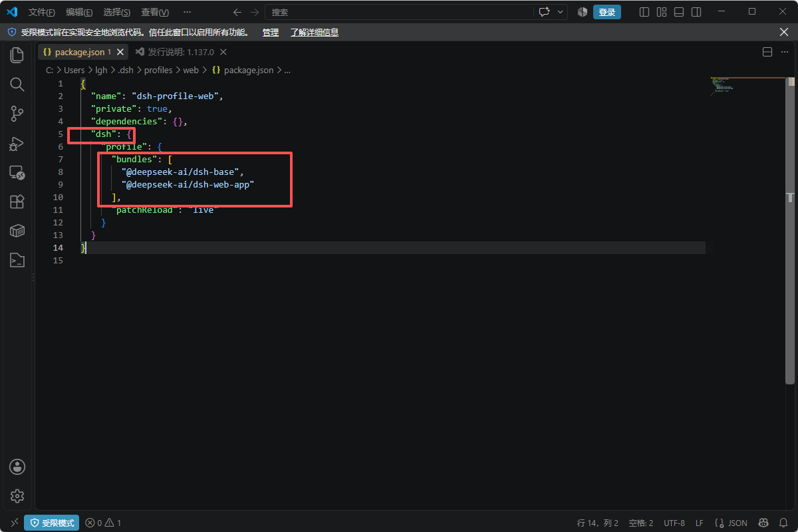Select the .dsh breadcrumb
The height and width of the screenshot is (532, 798).
pos(126,70)
